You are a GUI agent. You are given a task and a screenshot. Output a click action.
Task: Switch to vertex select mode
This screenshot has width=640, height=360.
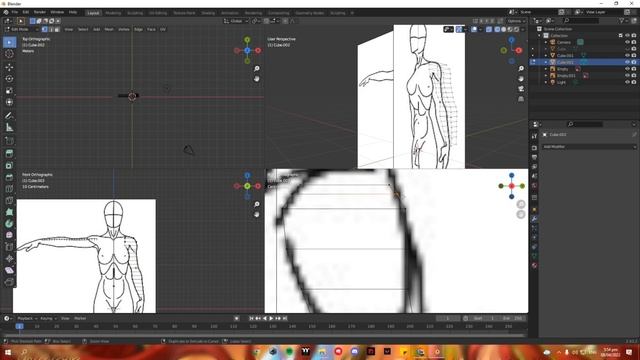coord(44,29)
